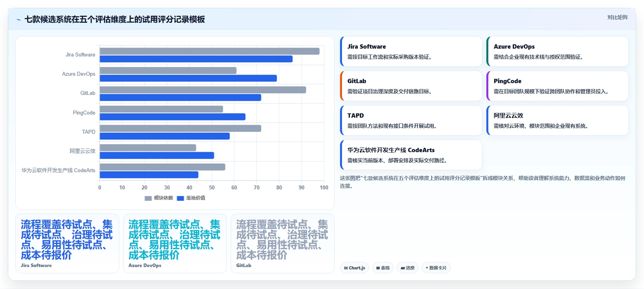644x289 pixels.
Task: Open the Azure DevOps description card
Action: point(557,51)
